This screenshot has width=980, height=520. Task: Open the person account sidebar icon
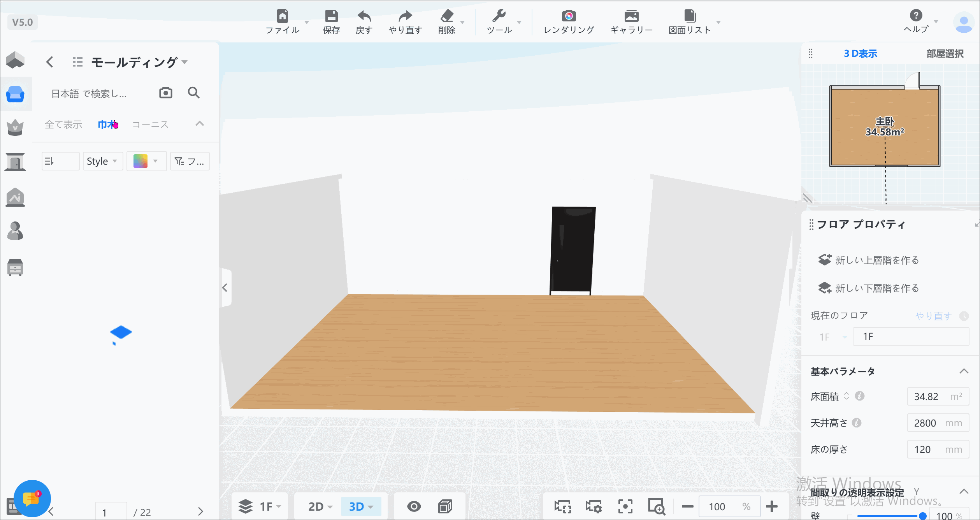point(15,231)
